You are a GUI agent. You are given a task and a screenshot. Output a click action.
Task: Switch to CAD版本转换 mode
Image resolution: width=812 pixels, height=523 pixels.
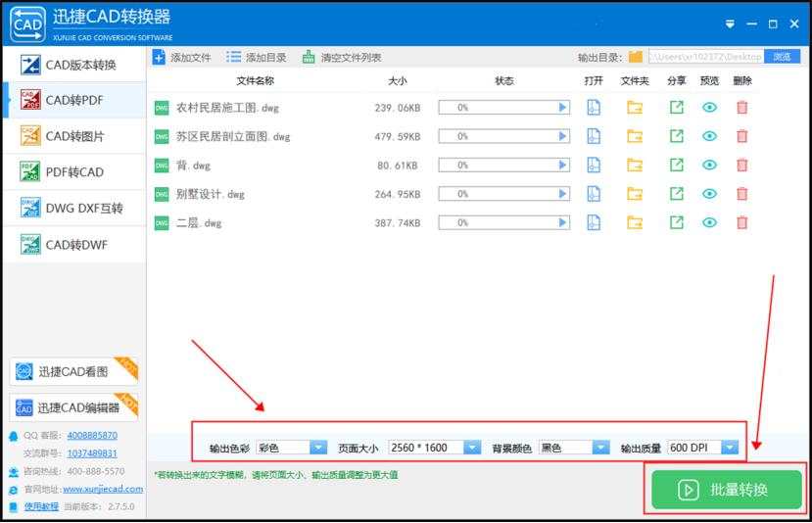tap(74, 65)
